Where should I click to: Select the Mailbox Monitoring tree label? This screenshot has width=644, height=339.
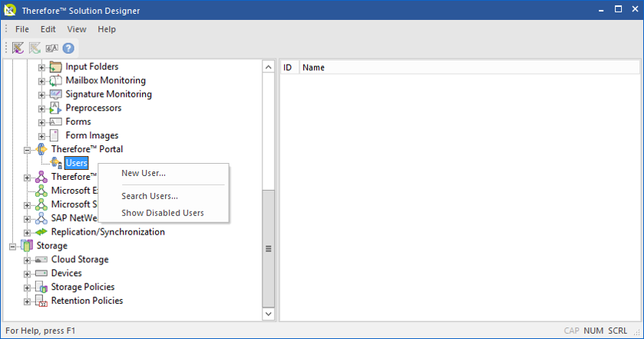coord(106,80)
